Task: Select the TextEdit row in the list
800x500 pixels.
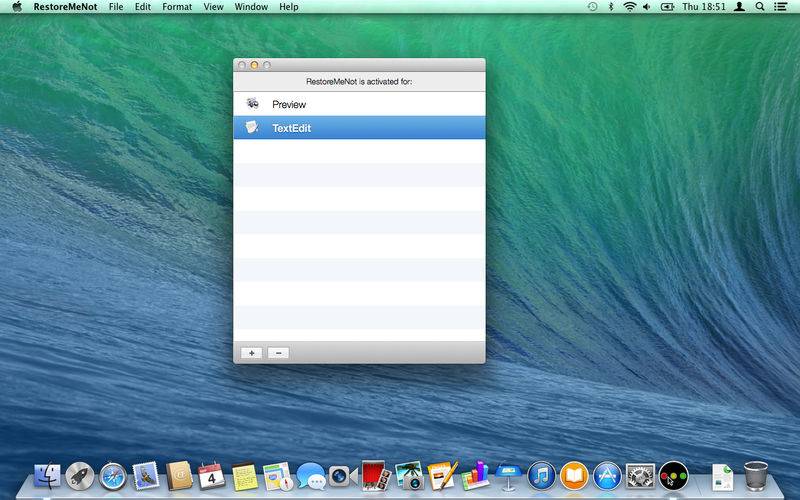Action: [x=359, y=128]
